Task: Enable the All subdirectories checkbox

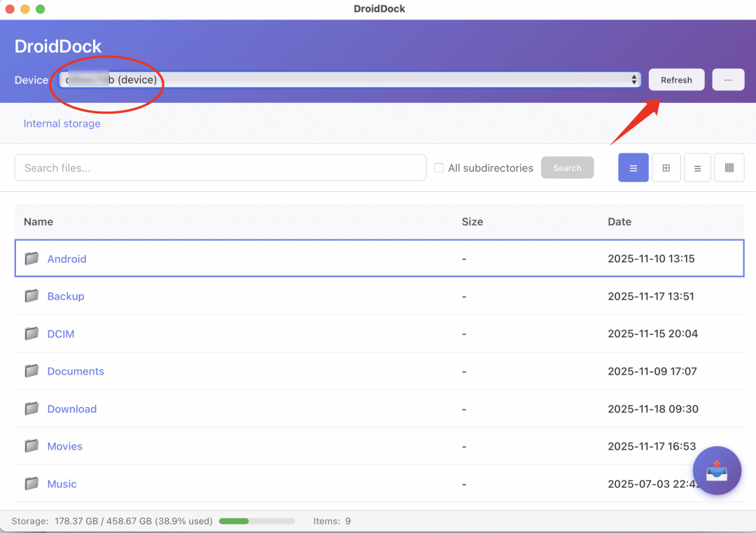Action: tap(439, 168)
